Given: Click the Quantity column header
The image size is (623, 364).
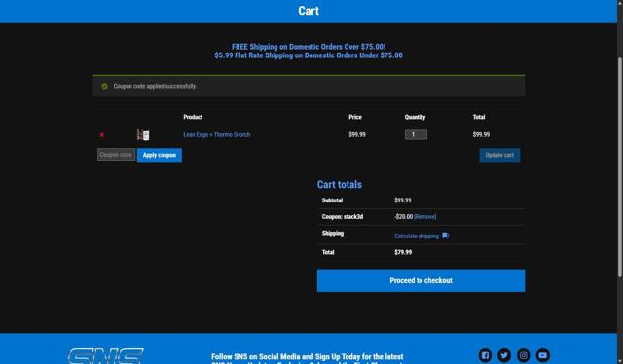Looking at the screenshot, I should pyautogui.click(x=415, y=117).
